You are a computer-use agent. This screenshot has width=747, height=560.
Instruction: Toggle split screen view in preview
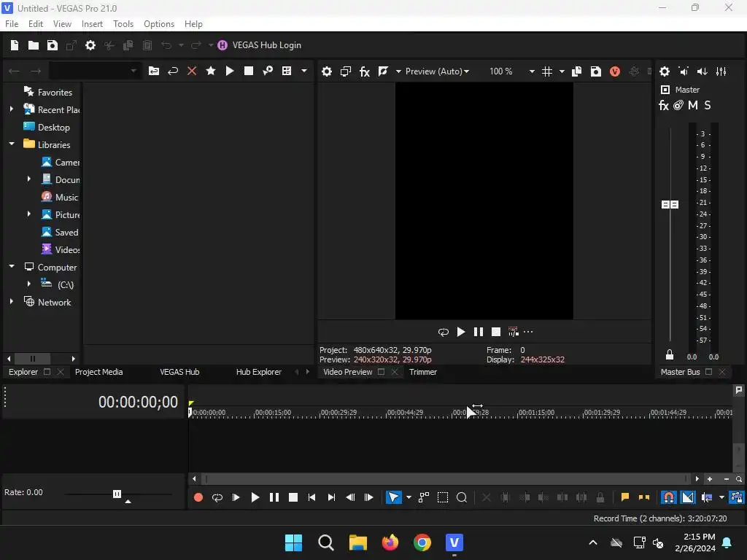(x=383, y=71)
